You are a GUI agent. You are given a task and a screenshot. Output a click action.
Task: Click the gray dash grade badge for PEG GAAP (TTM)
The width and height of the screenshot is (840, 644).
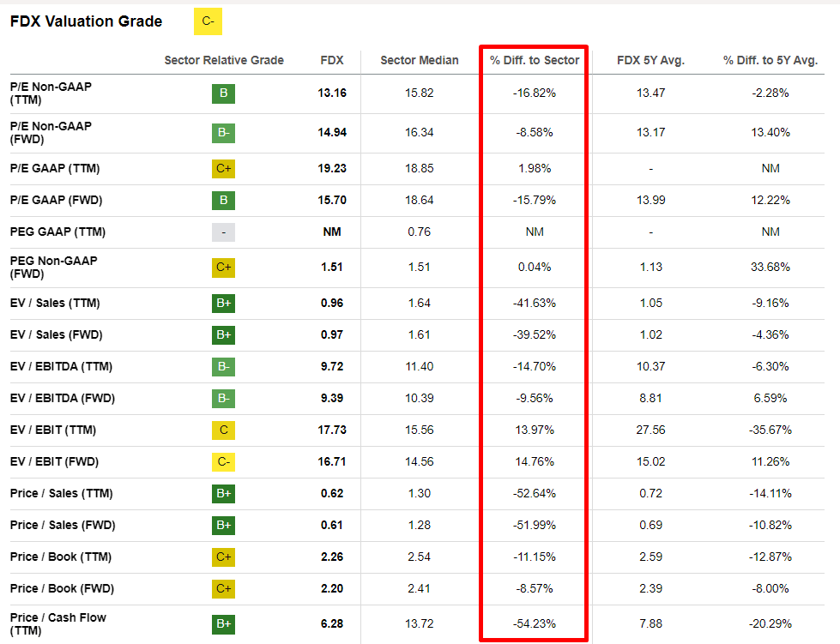[x=223, y=232]
